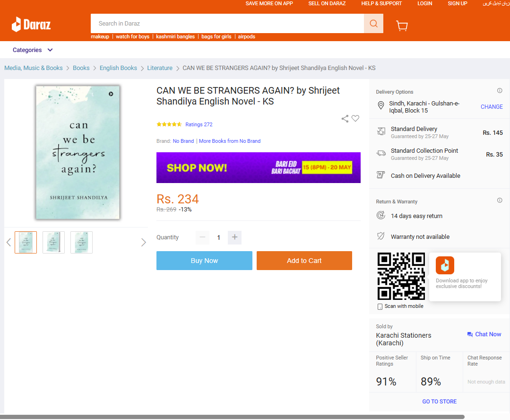The width and height of the screenshot is (510, 420).
Task: Open More Books from No Brand
Action: tap(230, 141)
